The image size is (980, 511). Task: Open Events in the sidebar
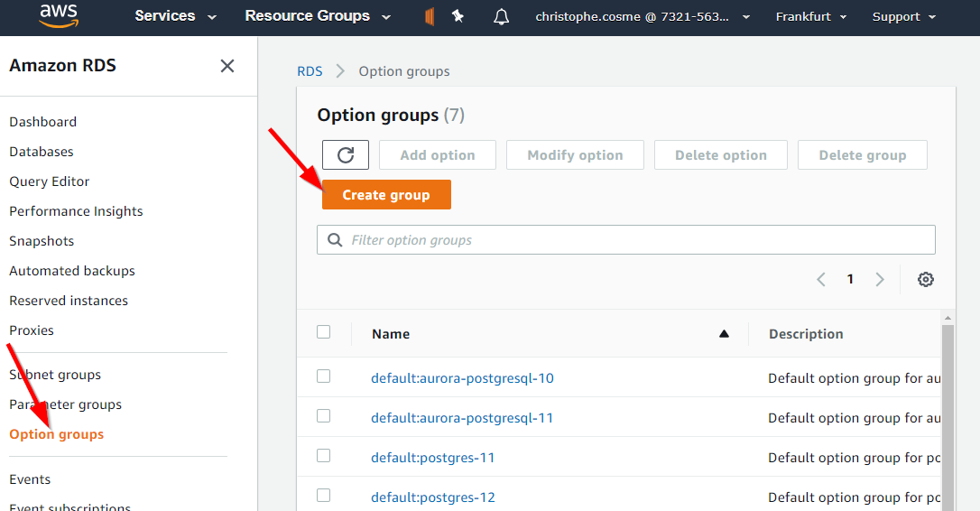point(30,479)
